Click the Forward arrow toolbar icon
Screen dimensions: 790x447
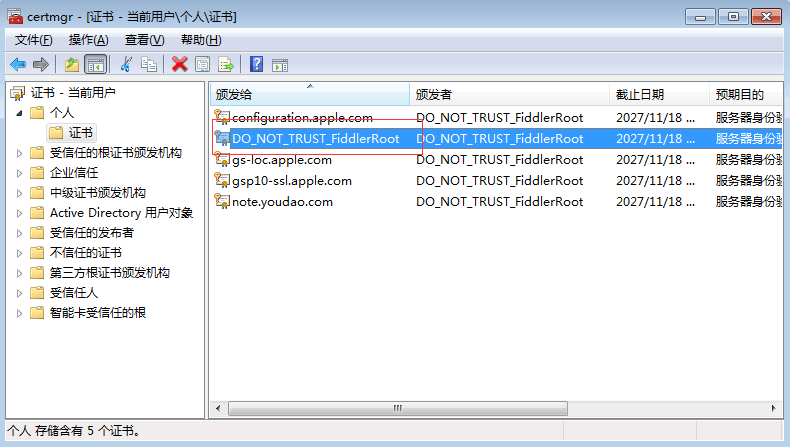pos(40,65)
